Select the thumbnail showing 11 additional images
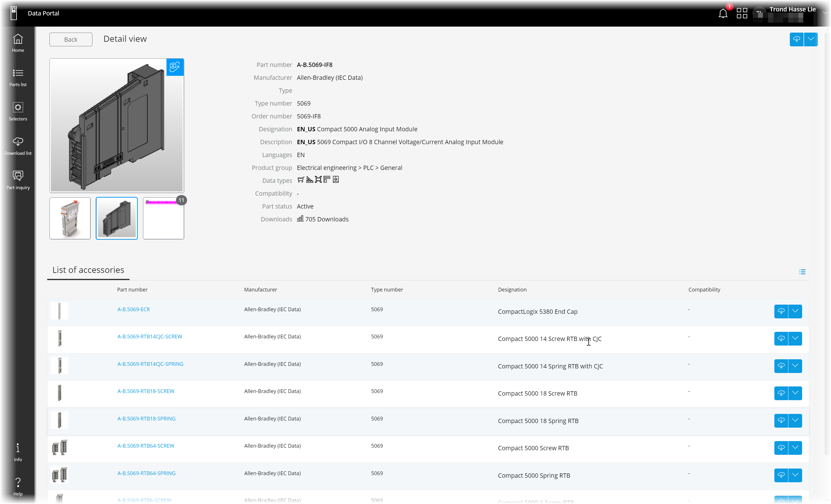The height and width of the screenshot is (504, 831). (x=163, y=218)
